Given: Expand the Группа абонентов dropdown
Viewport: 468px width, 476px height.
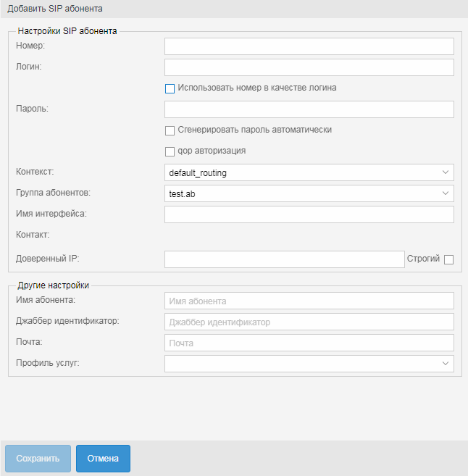Looking at the screenshot, I should coord(445,193).
